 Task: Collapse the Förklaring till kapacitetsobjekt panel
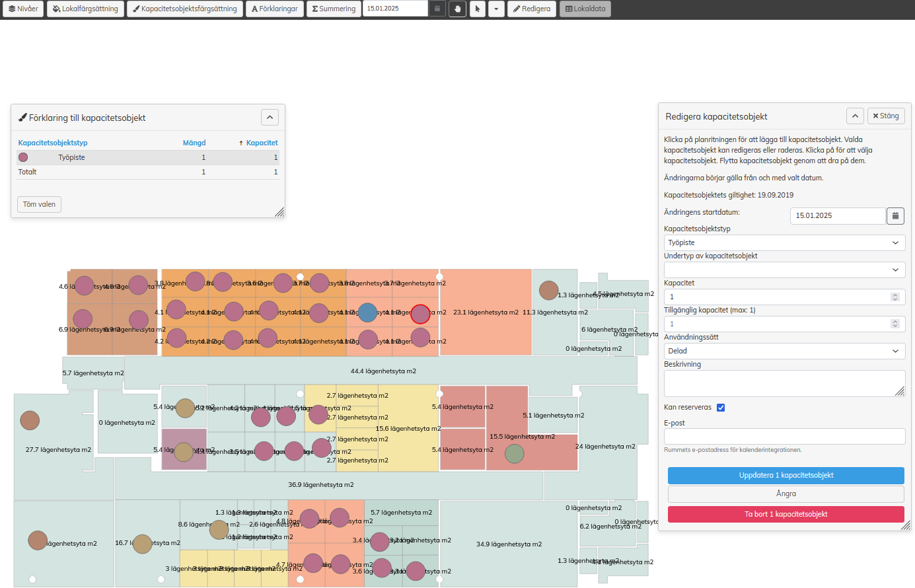(x=270, y=118)
